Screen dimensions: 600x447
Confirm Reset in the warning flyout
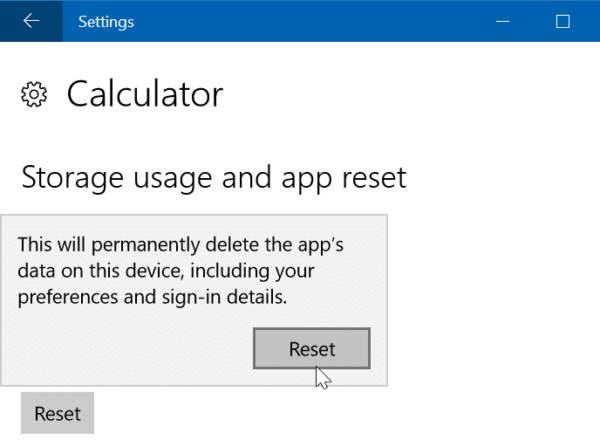click(x=312, y=349)
